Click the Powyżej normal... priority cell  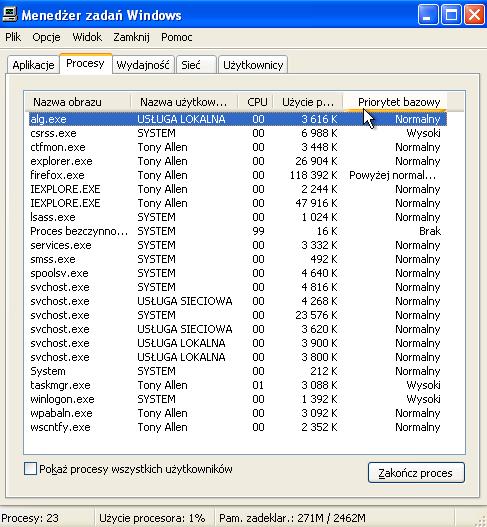pos(393,175)
